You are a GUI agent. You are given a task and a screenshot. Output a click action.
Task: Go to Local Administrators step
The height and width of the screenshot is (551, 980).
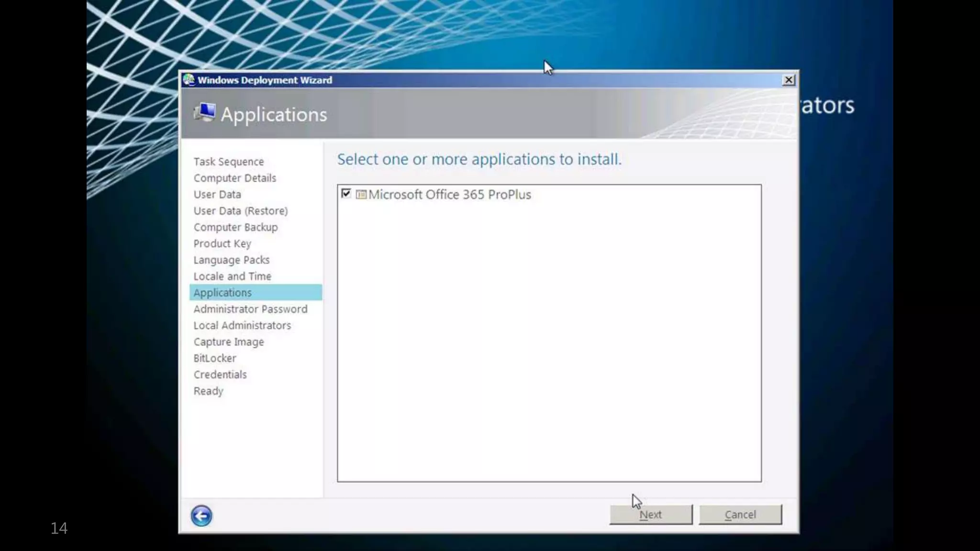coord(242,325)
